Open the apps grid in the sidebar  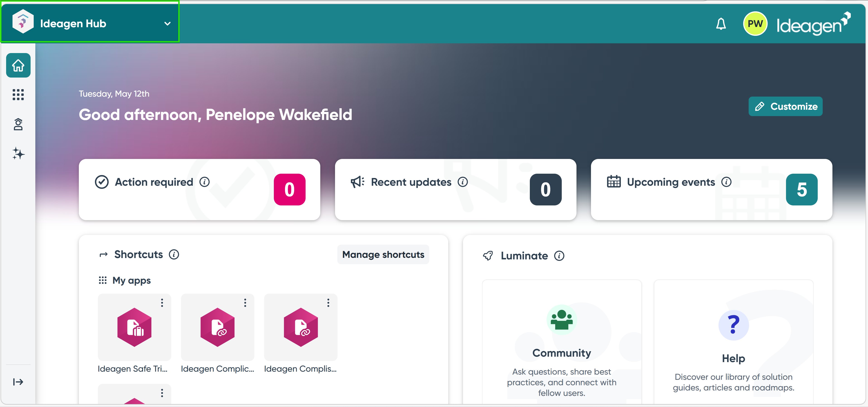pos(18,95)
